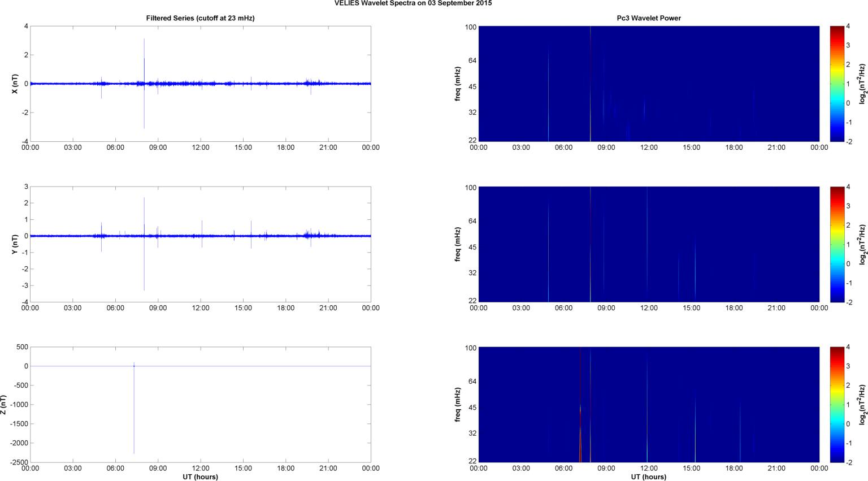Image resolution: width=868 pixels, height=481 pixels.
Task: Click the cyan 12:00 streak in bottom wavelet plot
Action: [x=647, y=410]
